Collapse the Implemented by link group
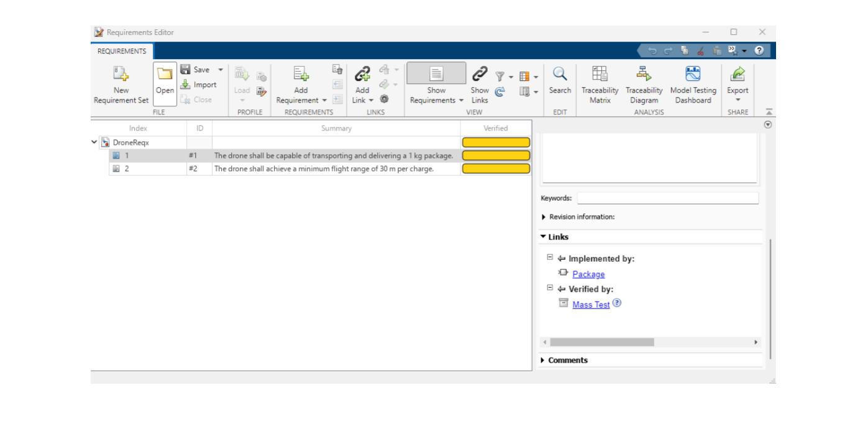Image resolution: width=868 pixels, height=444 pixels. click(550, 257)
